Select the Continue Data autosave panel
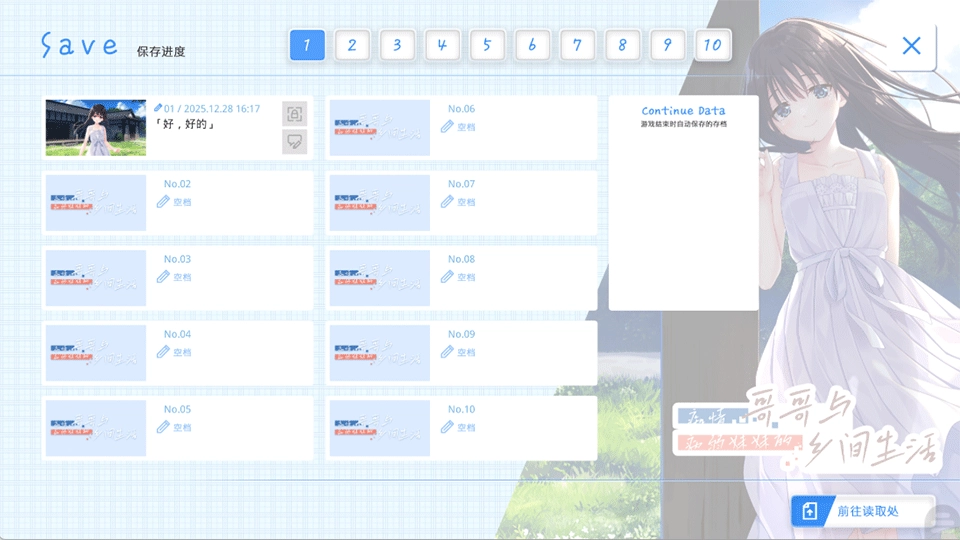The width and height of the screenshot is (960, 540). coord(683,203)
